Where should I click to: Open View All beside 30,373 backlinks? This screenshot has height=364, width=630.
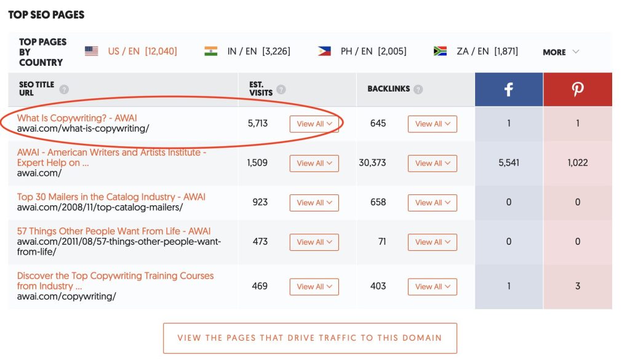tap(433, 163)
